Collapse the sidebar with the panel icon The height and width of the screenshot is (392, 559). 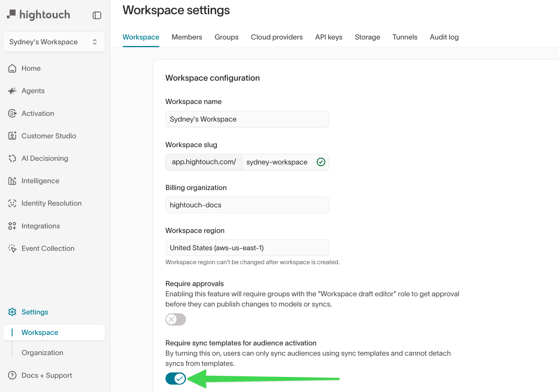(x=97, y=15)
